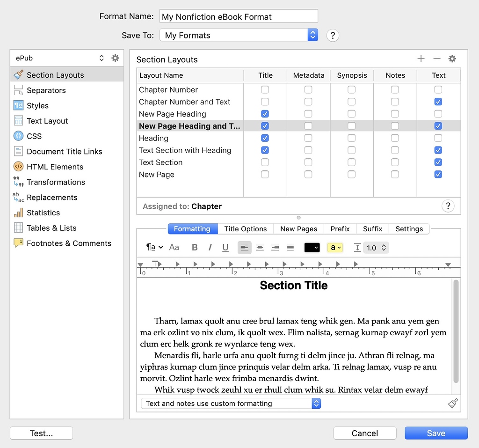Open the highlight color swatch menu
This screenshot has width=479, height=448.
pyautogui.click(x=335, y=248)
